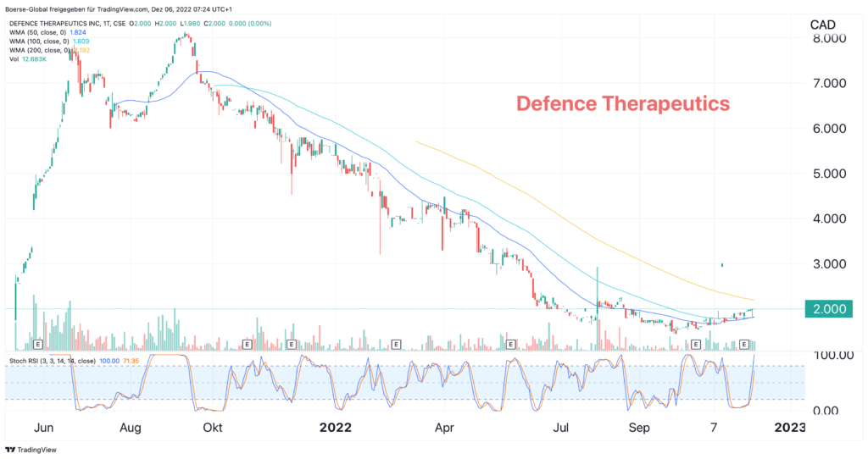This screenshot has width=868, height=459.
Task: Click the bold 2023 label on the time axis
Action: [789, 428]
